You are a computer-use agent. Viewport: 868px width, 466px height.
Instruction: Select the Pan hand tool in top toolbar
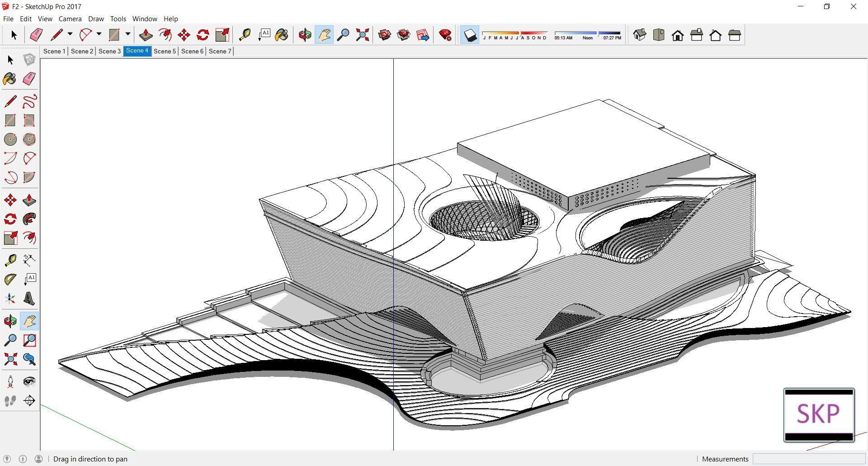pos(324,35)
